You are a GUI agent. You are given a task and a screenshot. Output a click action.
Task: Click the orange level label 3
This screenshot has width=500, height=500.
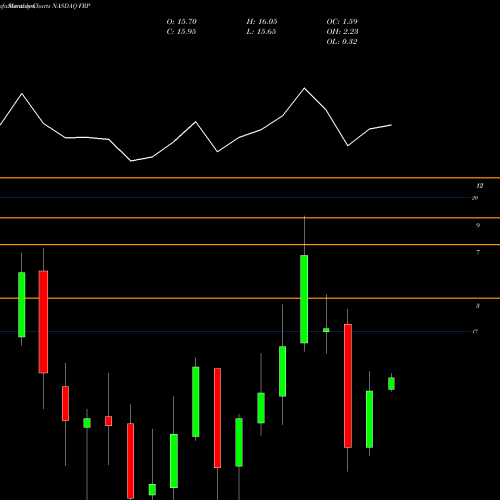pyautogui.click(x=478, y=306)
